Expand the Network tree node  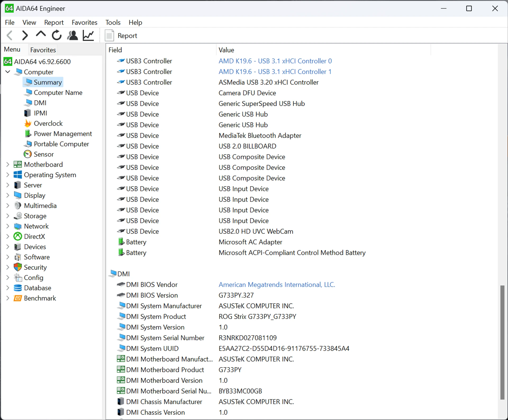pos(8,226)
